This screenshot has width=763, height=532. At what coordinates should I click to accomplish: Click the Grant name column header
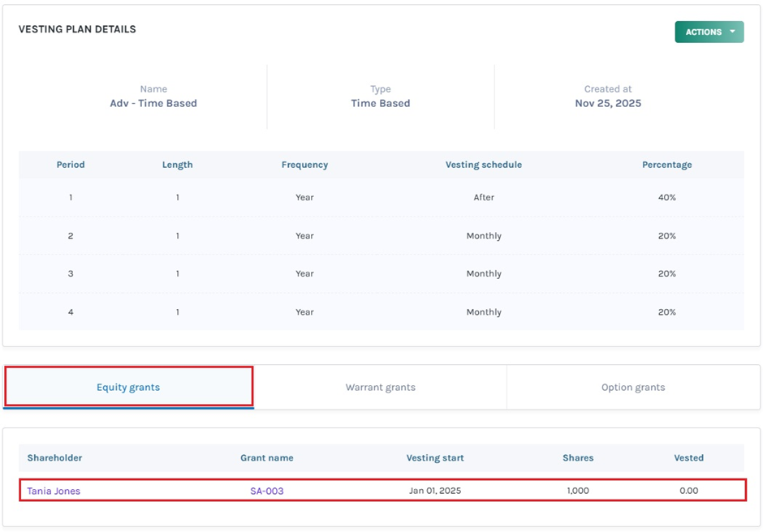267,458
